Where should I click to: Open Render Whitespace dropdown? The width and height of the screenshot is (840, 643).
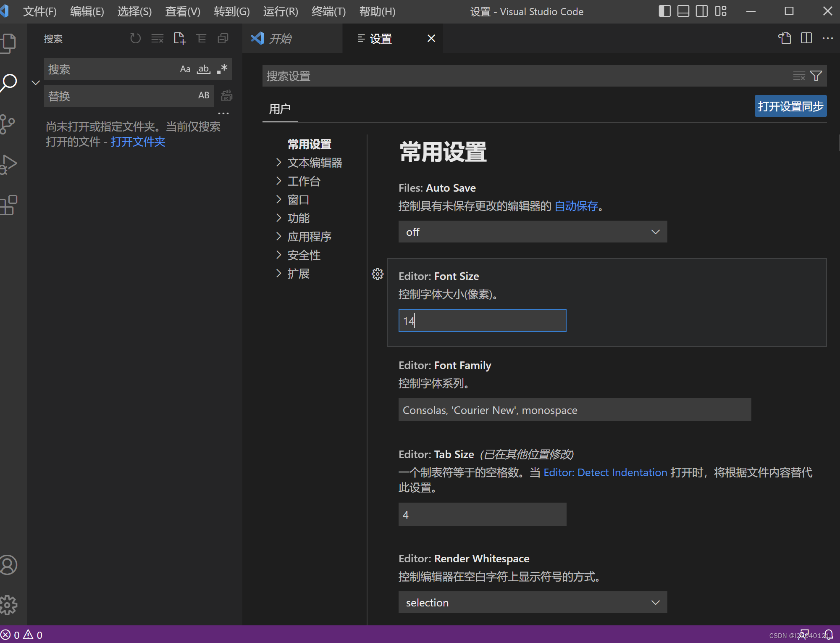pyautogui.click(x=533, y=603)
